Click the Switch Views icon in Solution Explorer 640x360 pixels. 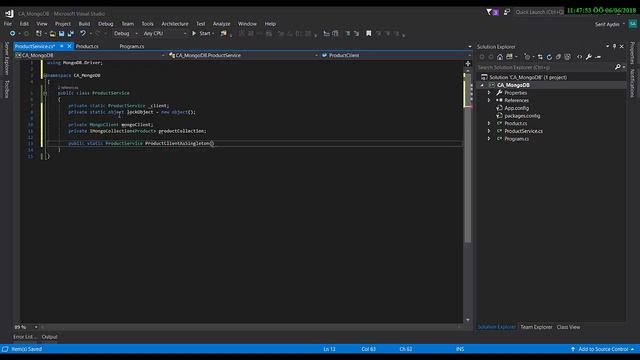pos(509,57)
